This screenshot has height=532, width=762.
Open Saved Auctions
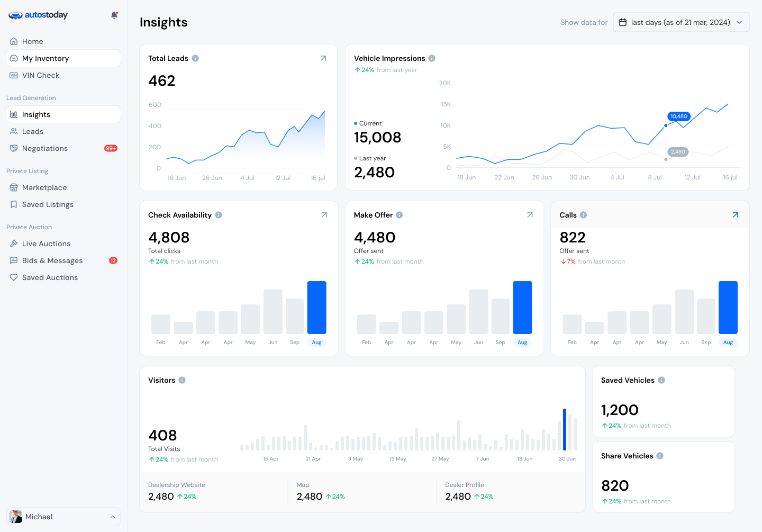pos(63,277)
